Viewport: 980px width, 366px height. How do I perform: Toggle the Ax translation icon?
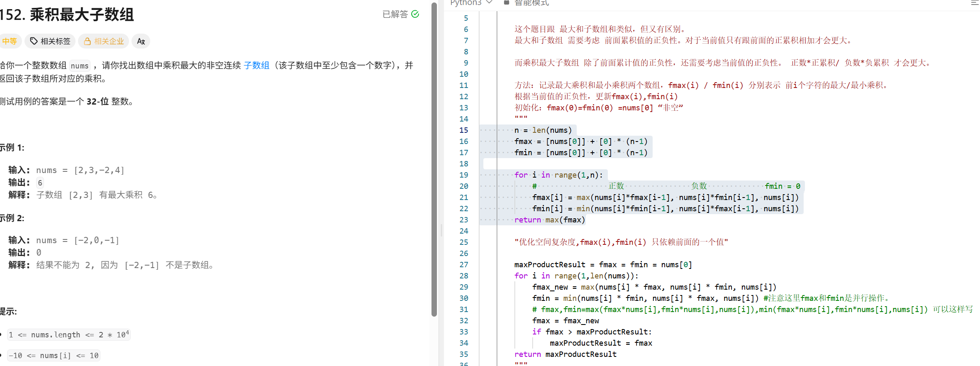[x=141, y=41]
